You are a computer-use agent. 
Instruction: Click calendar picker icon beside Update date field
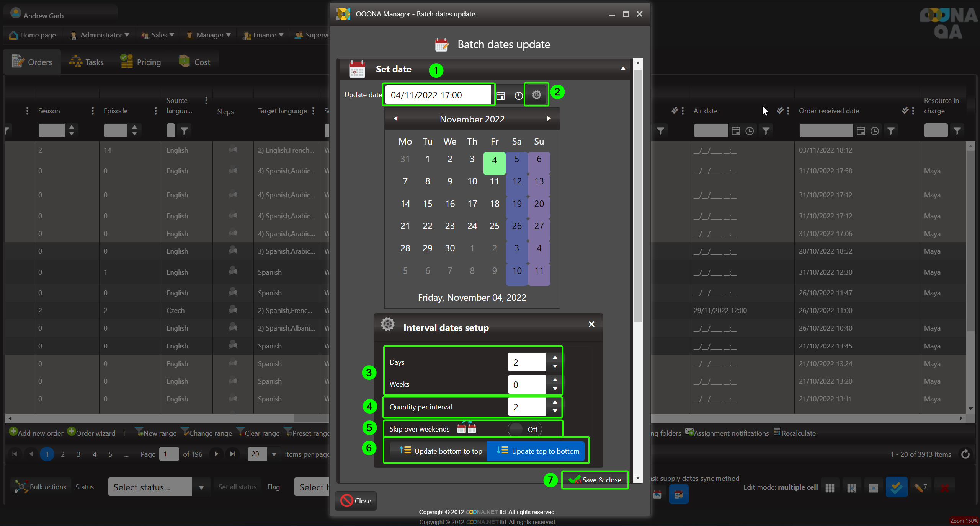(x=500, y=95)
